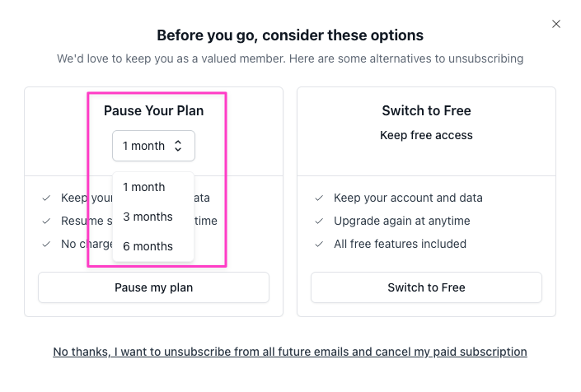
Task: Select "1 month" option from the open list
Action: [144, 187]
